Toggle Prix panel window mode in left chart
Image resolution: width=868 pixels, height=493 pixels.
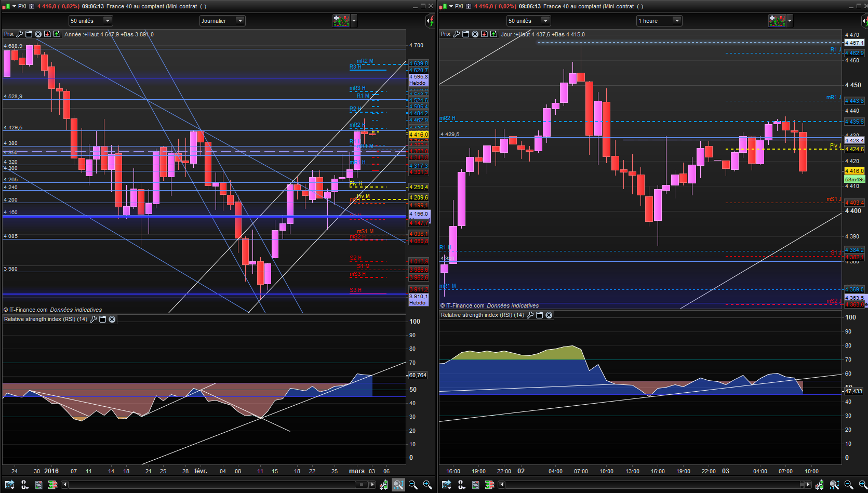click(29, 34)
